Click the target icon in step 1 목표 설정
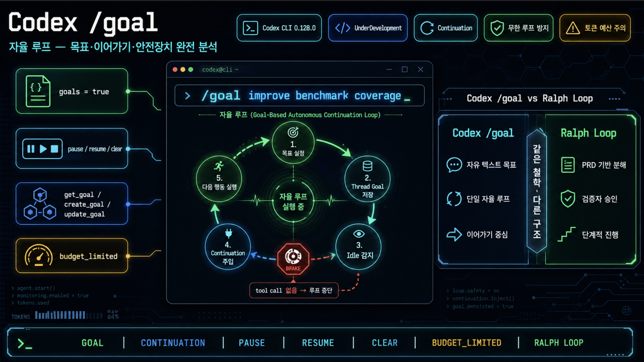Screen dimensions: 644x362 pyautogui.click(x=293, y=132)
